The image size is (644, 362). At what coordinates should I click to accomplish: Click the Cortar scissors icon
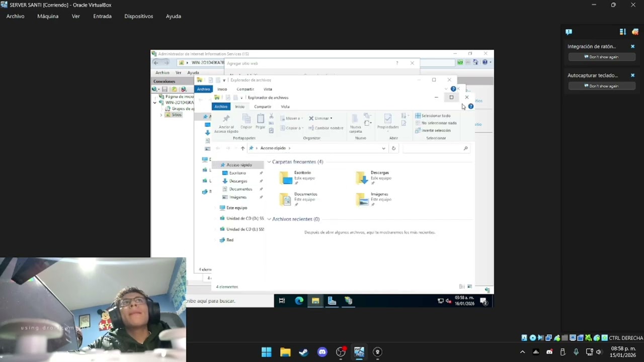271,116
